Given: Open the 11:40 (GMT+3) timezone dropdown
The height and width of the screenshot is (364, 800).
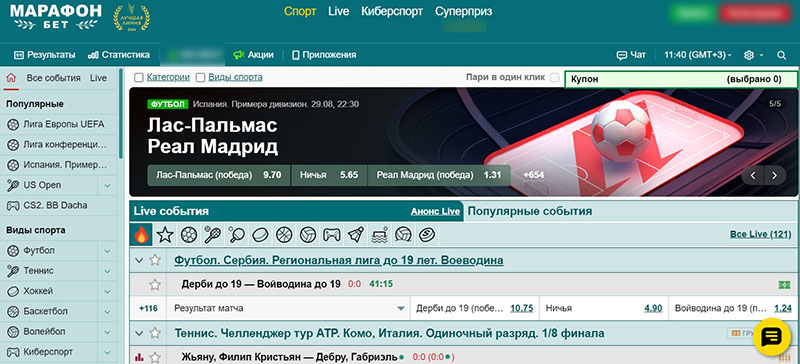Looking at the screenshot, I should pyautogui.click(x=697, y=55).
